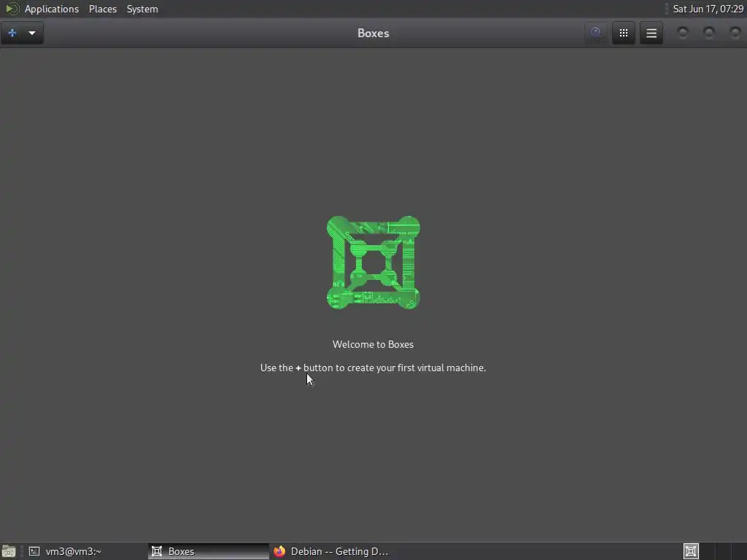Click the Boxes icon in the bottom-right tray

(691, 551)
